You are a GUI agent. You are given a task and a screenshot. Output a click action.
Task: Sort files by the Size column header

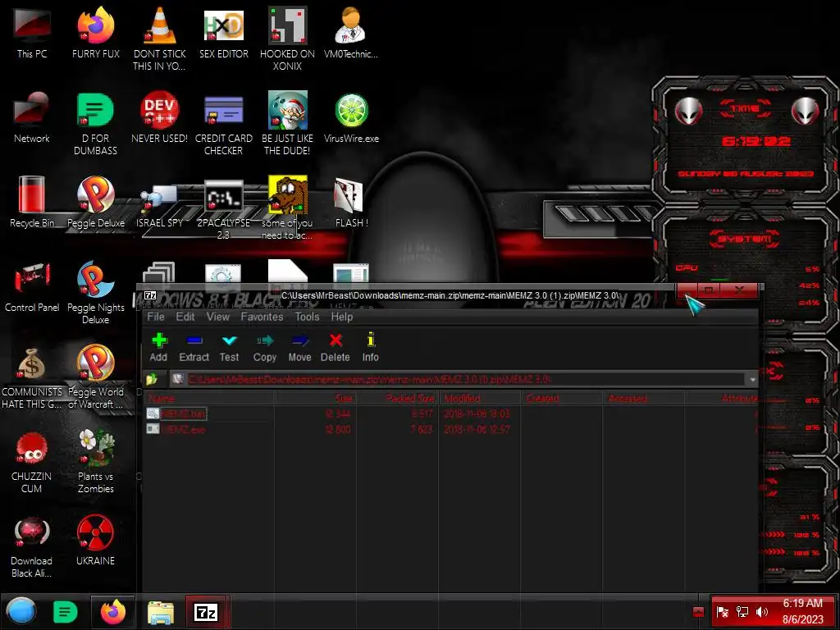point(315,398)
